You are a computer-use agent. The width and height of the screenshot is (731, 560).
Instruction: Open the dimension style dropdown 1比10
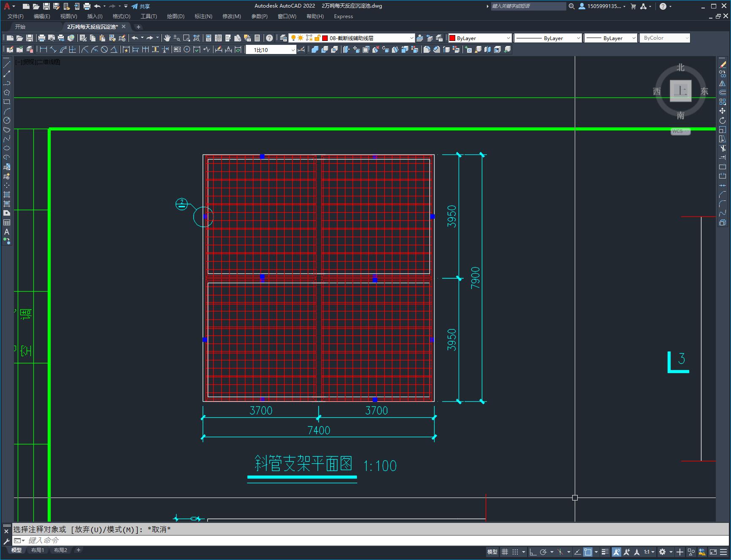(293, 50)
